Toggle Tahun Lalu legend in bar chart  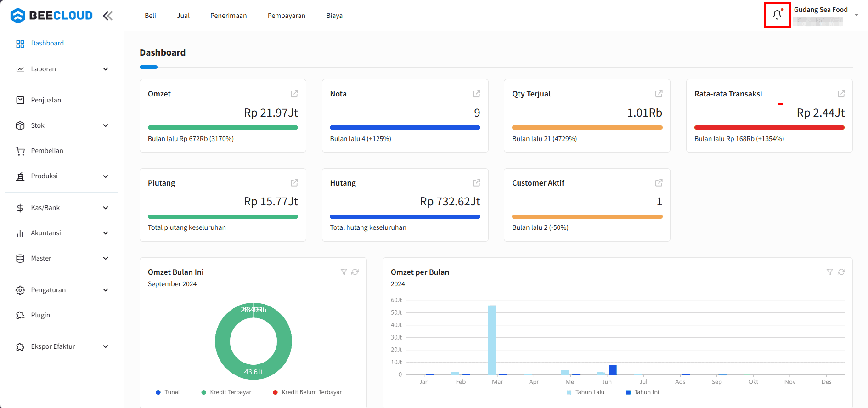586,392
